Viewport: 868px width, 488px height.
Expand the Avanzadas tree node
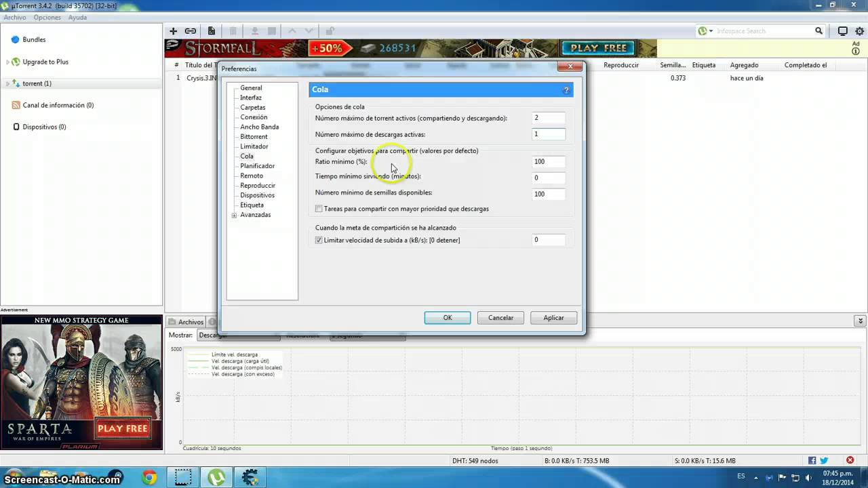(234, 216)
